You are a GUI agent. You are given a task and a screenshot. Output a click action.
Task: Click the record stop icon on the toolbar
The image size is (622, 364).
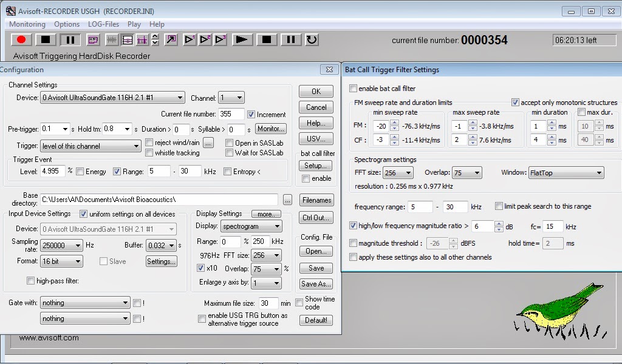tap(44, 39)
